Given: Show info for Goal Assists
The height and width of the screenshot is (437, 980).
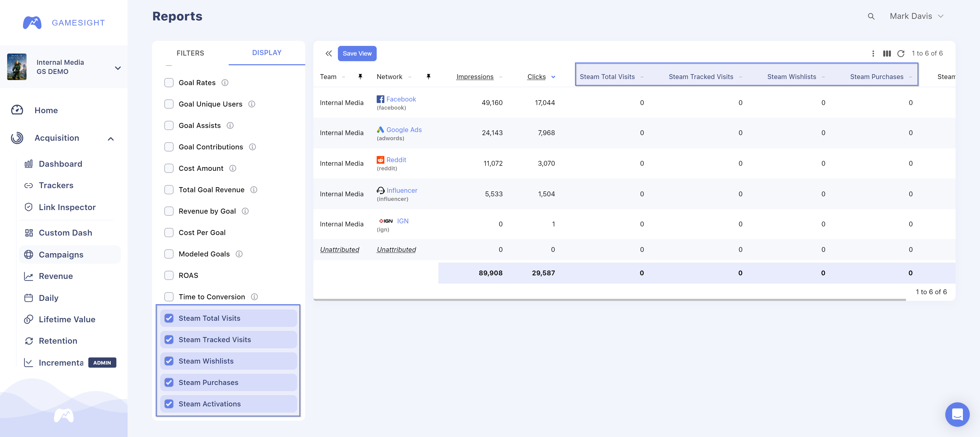Looking at the screenshot, I should (x=230, y=125).
